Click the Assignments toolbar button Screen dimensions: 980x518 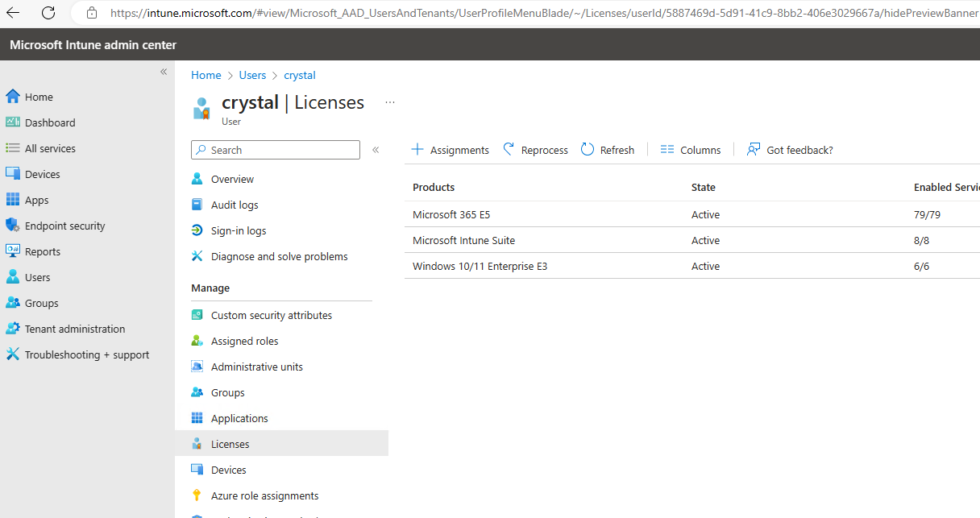click(x=450, y=150)
